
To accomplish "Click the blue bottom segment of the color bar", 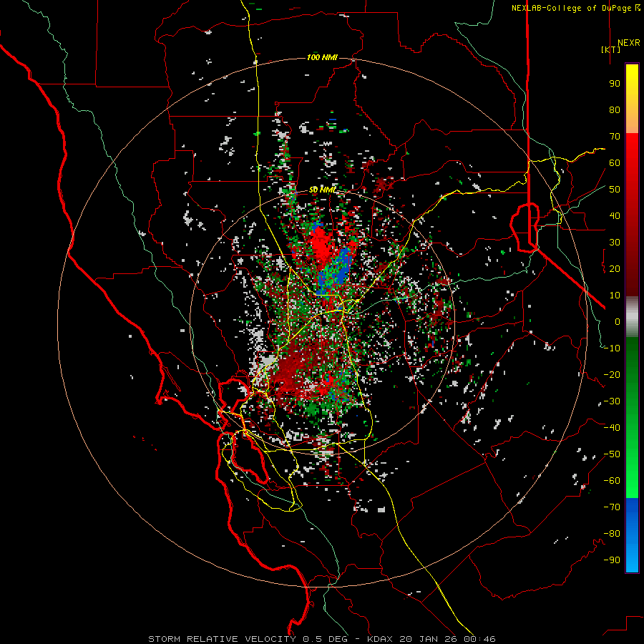I will [x=632, y=535].
